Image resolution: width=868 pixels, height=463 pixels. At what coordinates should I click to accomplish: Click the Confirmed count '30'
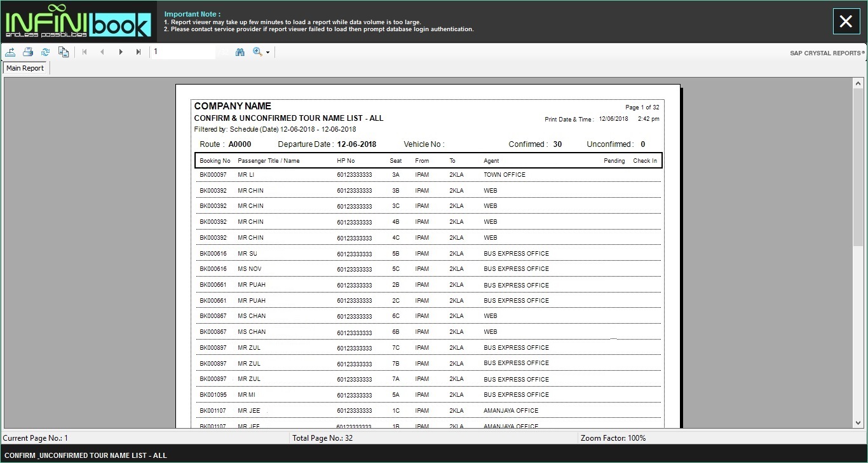coord(557,144)
